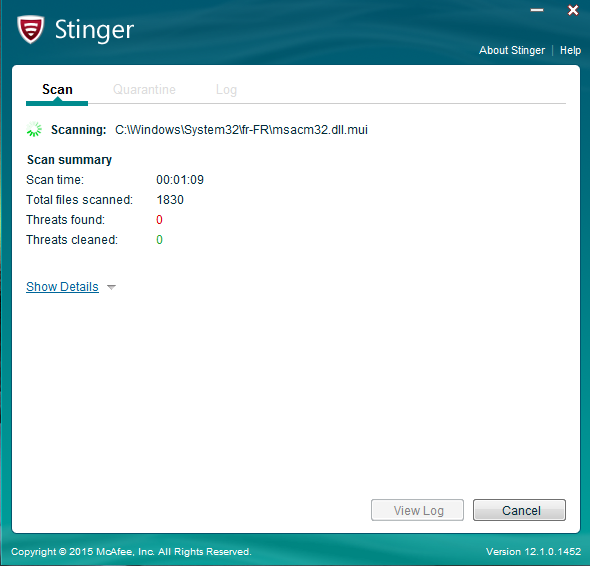This screenshot has height=566, width=590.
Task: Switch to the Log tab
Action: tap(226, 90)
